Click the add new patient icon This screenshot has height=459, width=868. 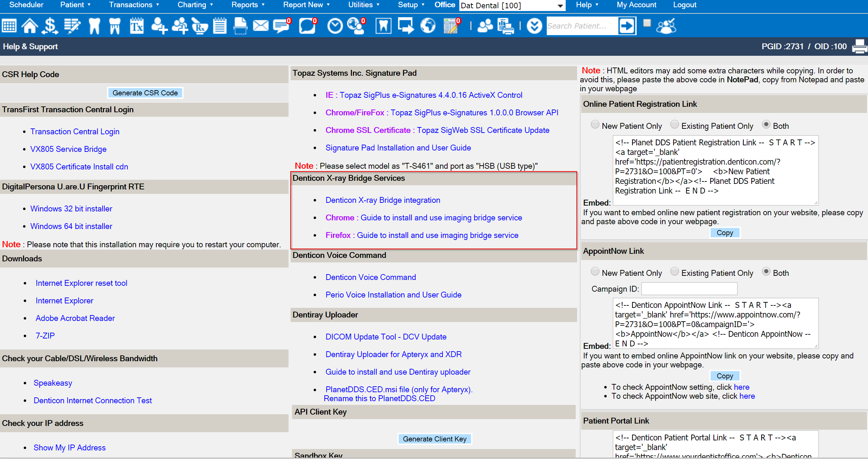tap(159, 26)
